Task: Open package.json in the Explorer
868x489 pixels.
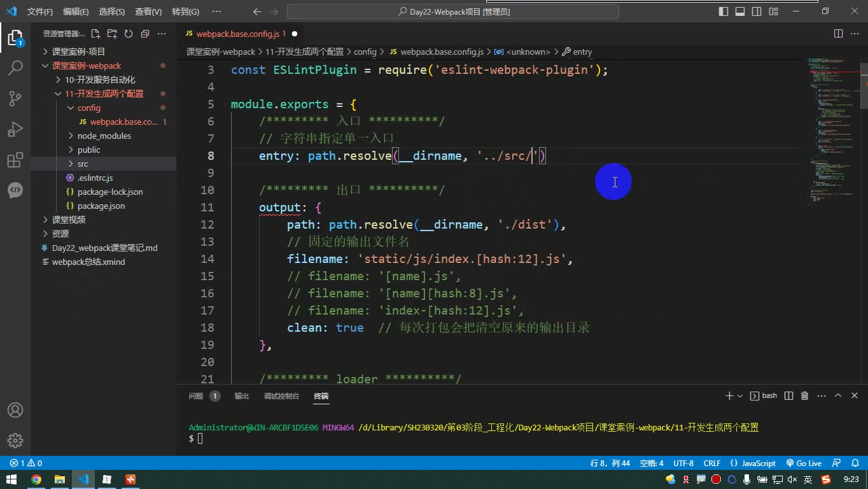Action: (x=104, y=206)
